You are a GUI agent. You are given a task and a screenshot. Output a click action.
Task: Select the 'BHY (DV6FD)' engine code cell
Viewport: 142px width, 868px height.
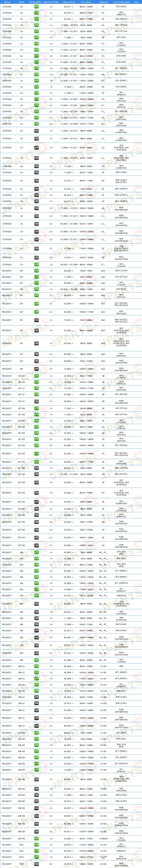[121, 189]
